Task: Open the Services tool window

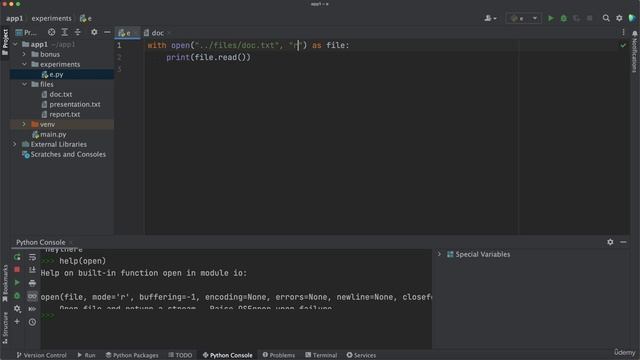Action: (x=361, y=355)
